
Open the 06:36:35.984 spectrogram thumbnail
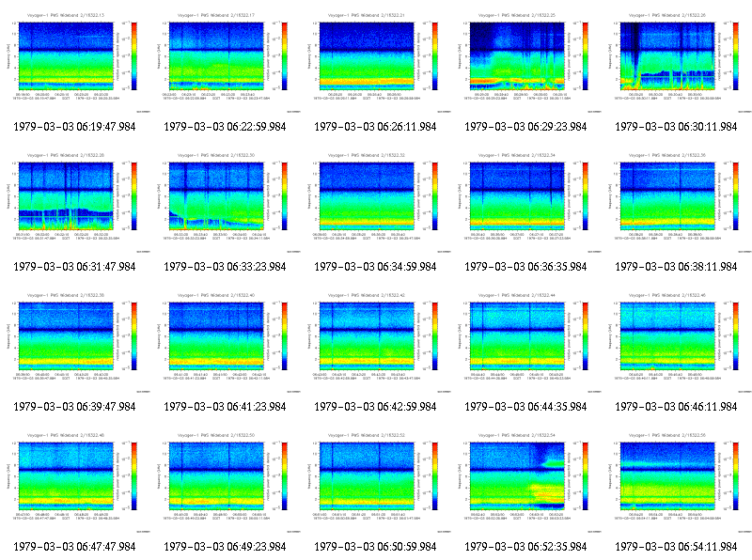pos(526,202)
